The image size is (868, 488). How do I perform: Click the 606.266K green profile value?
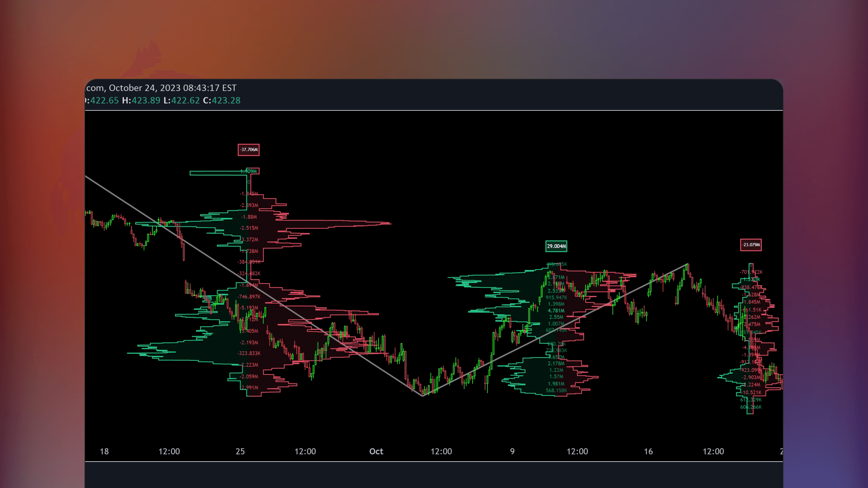coord(751,408)
